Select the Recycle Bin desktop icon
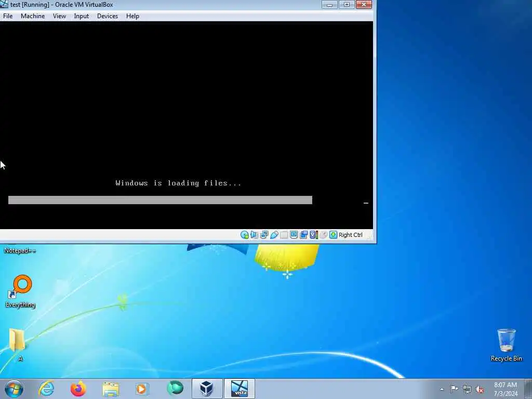This screenshot has height=399, width=532. coord(506,344)
